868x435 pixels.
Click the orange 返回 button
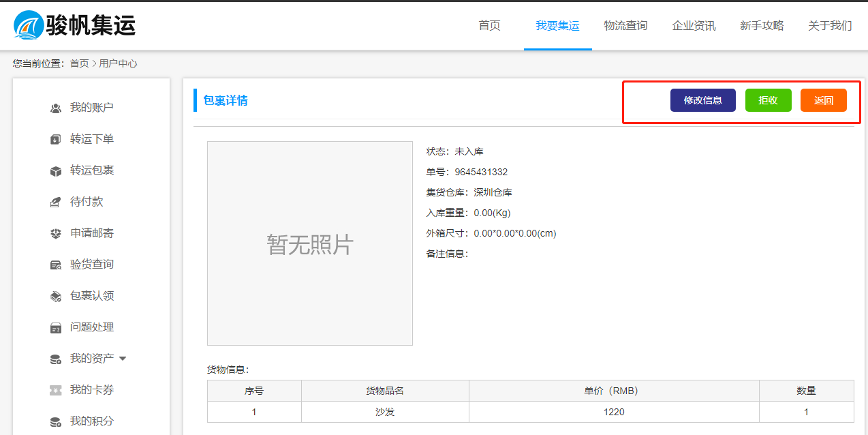(823, 100)
